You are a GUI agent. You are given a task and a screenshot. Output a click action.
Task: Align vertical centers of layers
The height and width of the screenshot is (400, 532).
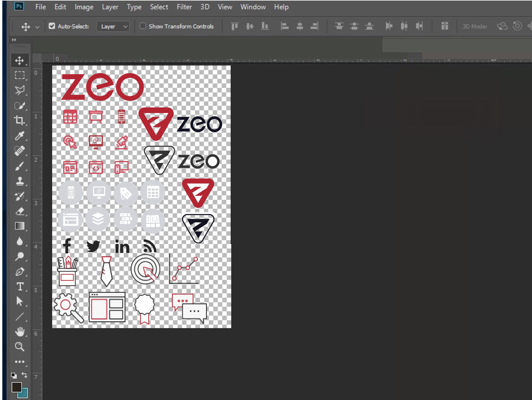tap(249, 26)
